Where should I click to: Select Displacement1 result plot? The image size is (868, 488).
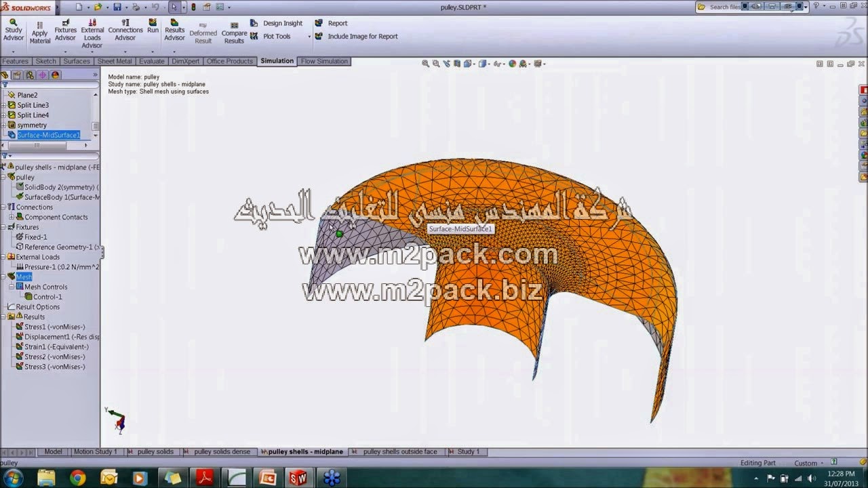pyautogui.click(x=57, y=337)
